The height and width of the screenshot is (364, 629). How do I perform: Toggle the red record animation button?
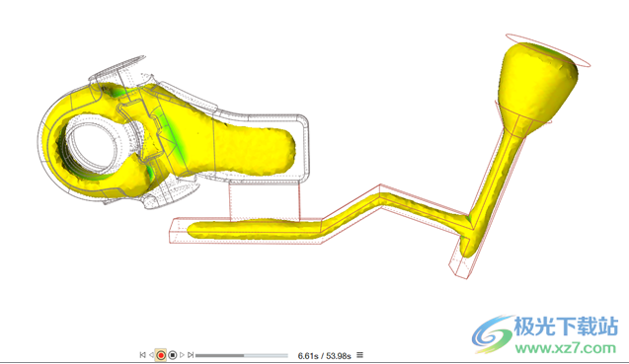(161, 355)
